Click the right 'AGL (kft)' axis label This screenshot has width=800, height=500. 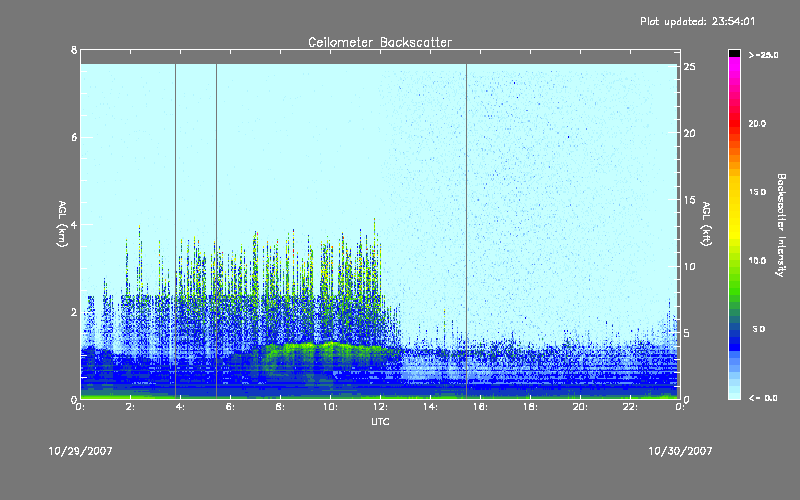(x=706, y=224)
